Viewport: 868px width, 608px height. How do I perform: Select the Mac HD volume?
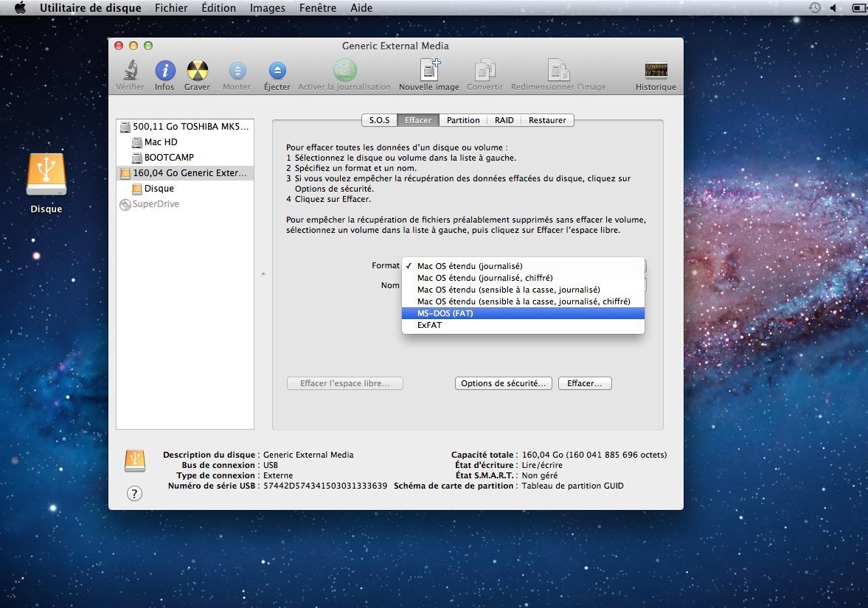185,142
